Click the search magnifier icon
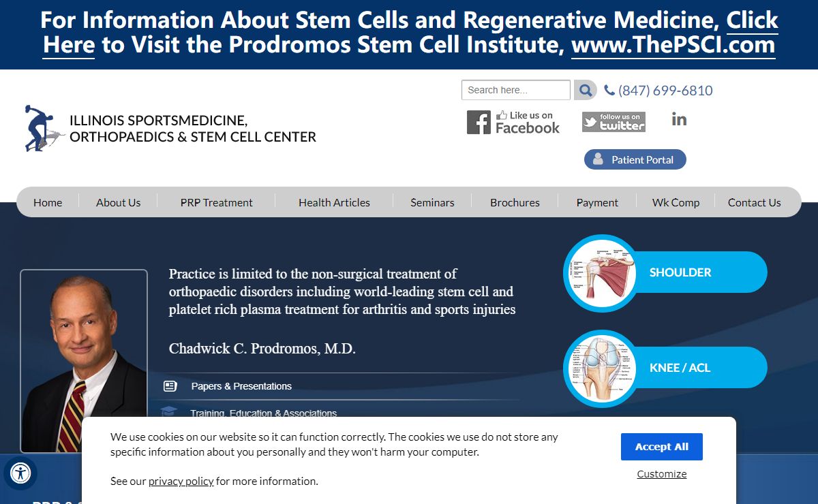 point(585,90)
